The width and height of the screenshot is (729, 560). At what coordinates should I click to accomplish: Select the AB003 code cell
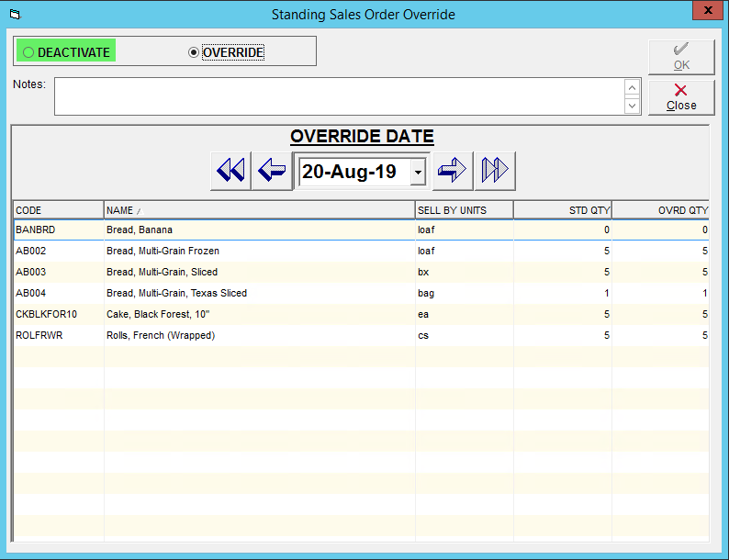click(x=59, y=272)
